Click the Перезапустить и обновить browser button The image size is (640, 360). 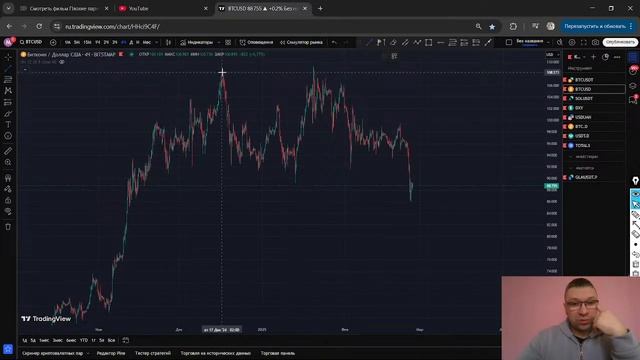pyautogui.click(x=598, y=27)
